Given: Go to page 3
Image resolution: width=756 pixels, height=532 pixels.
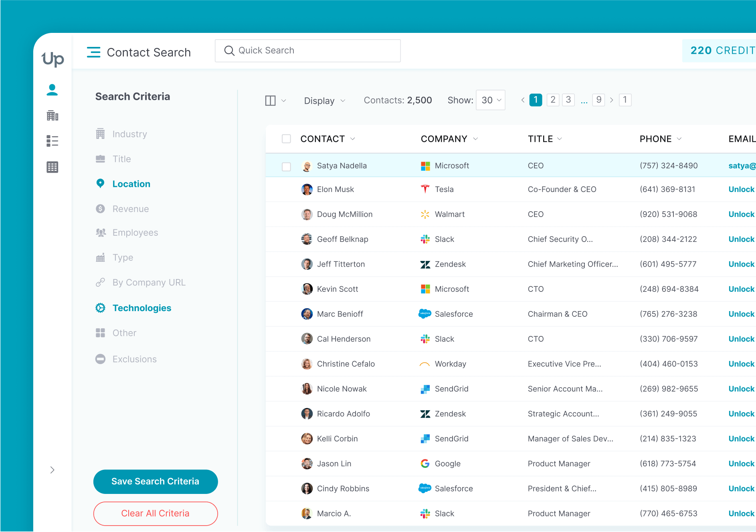Looking at the screenshot, I should pyautogui.click(x=568, y=100).
